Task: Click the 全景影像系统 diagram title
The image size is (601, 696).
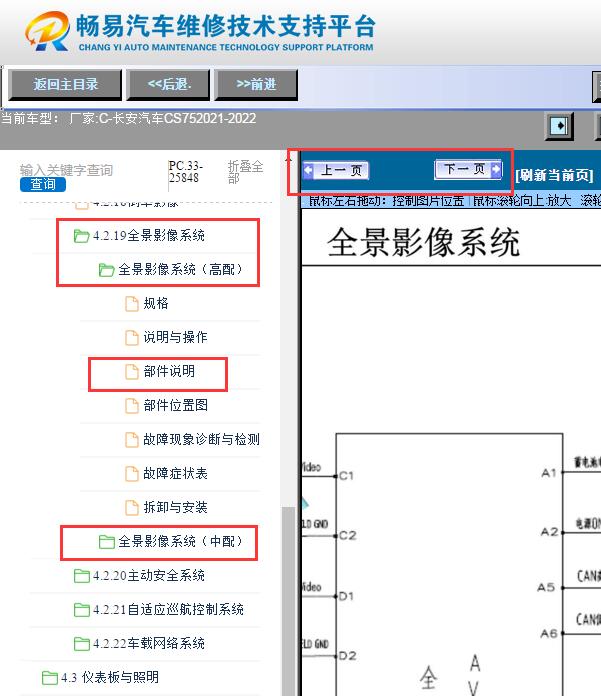Action: tap(423, 242)
